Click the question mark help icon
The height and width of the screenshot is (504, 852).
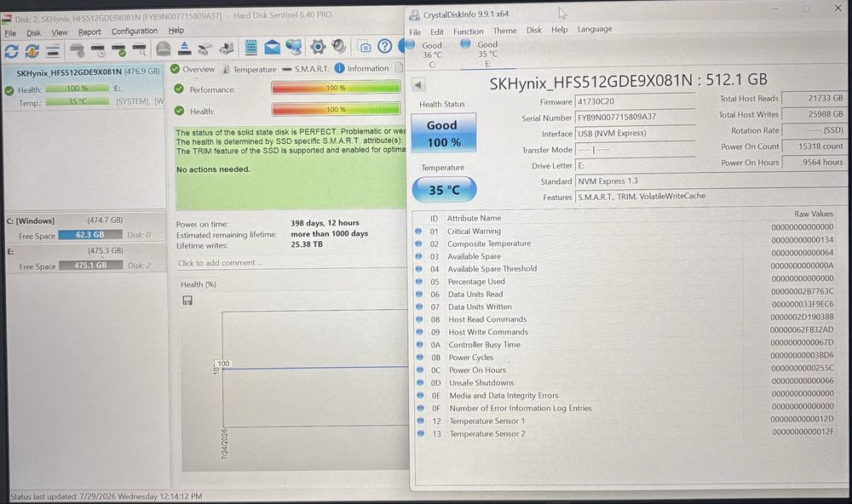pyautogui.click(x=385, y=47)
